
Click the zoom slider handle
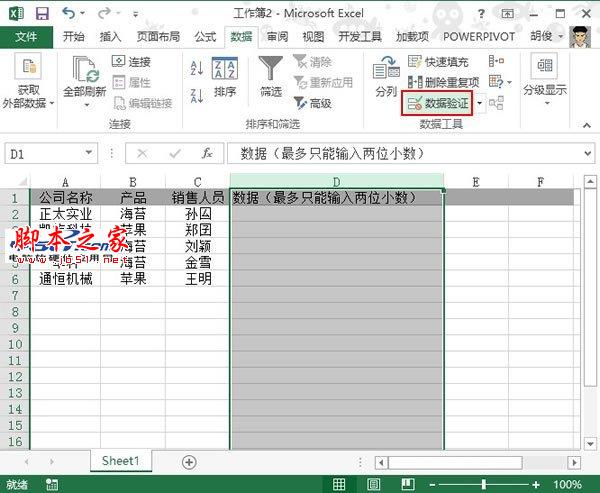484,484
